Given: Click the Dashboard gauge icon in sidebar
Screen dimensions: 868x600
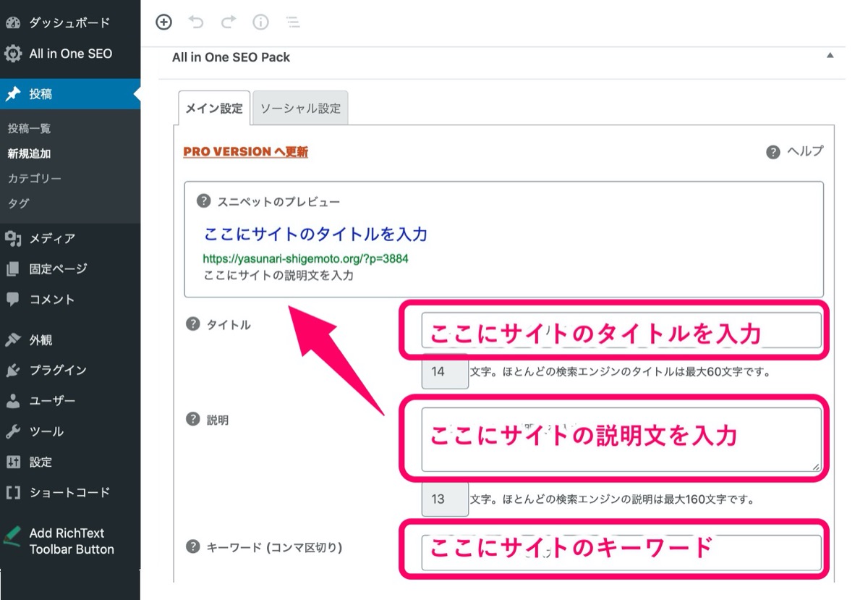Looking at the screenshot, I should point(13,22).
